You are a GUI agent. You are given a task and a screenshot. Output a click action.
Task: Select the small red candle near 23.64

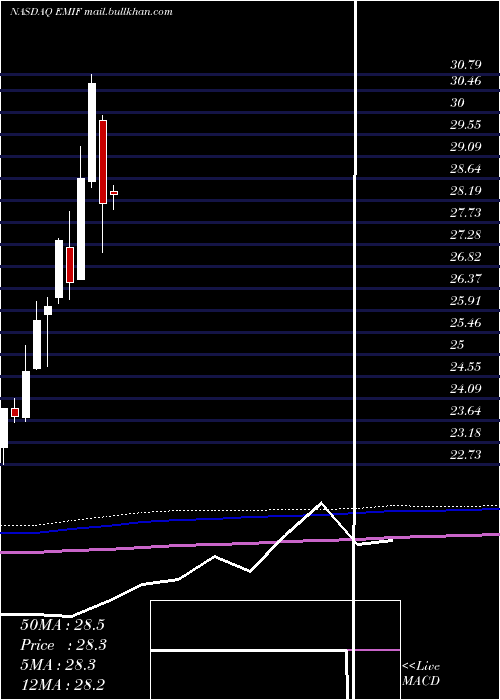15,412
